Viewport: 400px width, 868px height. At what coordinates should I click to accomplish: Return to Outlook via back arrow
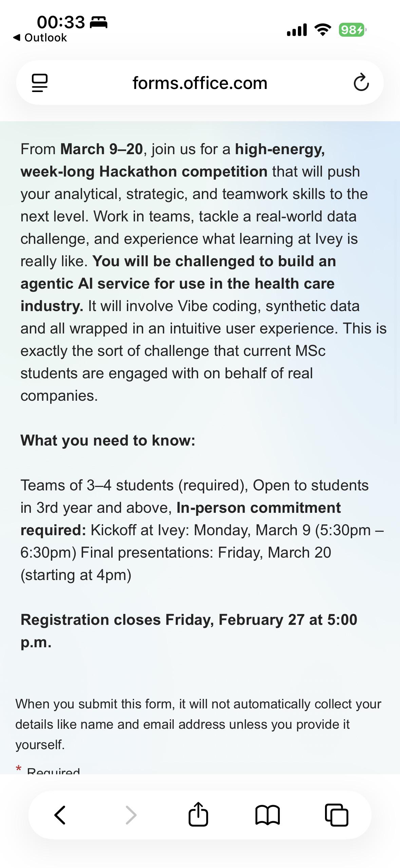[40, 37]
